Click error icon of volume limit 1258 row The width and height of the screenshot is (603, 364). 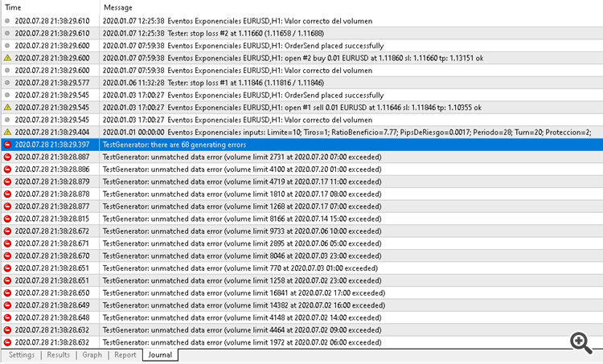tap(7, 280)
